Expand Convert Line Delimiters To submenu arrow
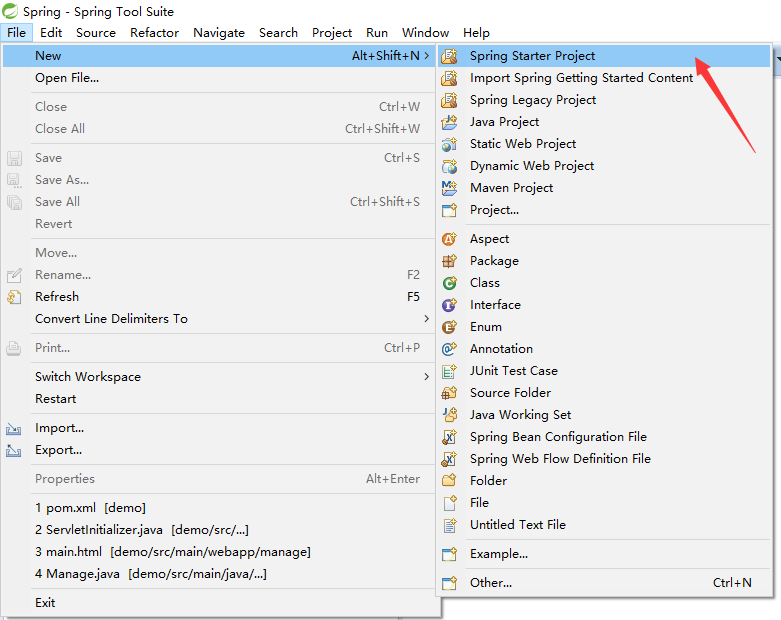 point(427,318)
